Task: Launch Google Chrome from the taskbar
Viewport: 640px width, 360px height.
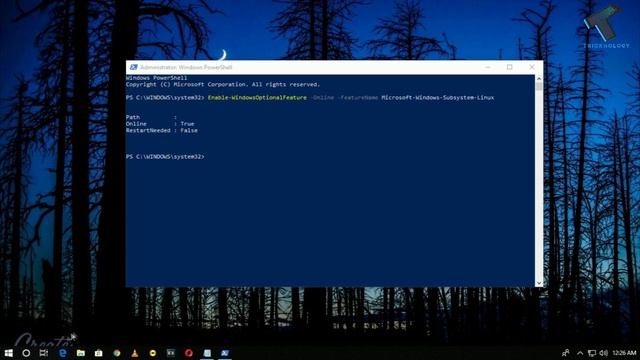Action: click(117, 353)
